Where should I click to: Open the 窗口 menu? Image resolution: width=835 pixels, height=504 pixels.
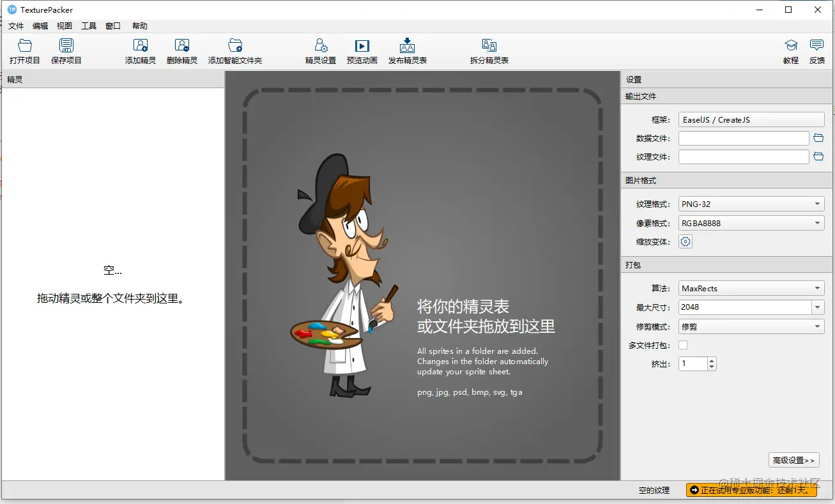click(x=113, y=26)
